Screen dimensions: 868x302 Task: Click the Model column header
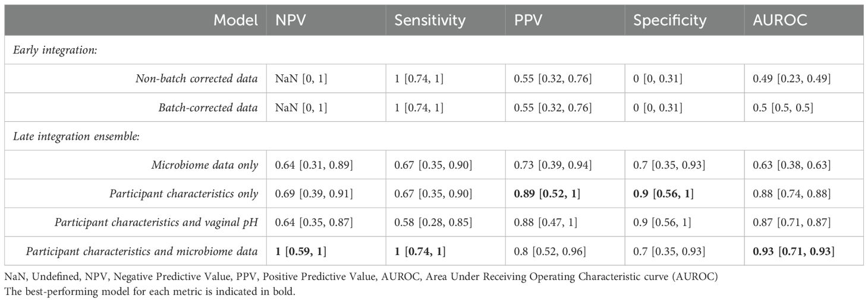pos(236,21)
